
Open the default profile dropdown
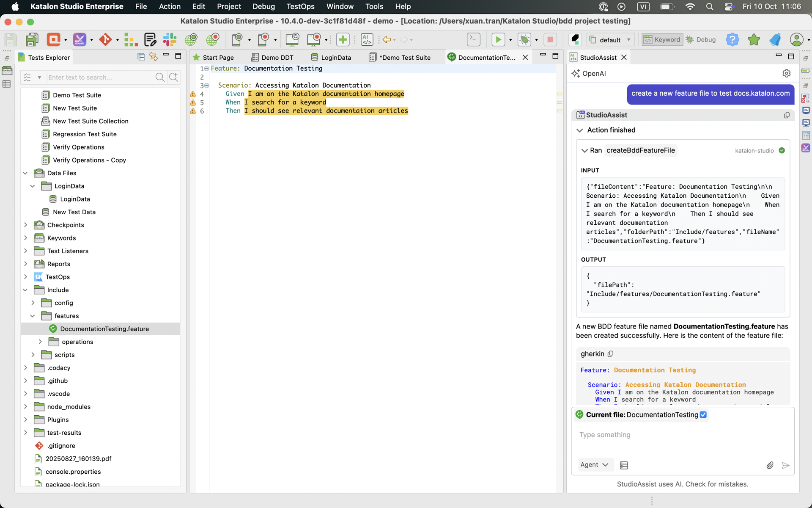tap(611, 40)
